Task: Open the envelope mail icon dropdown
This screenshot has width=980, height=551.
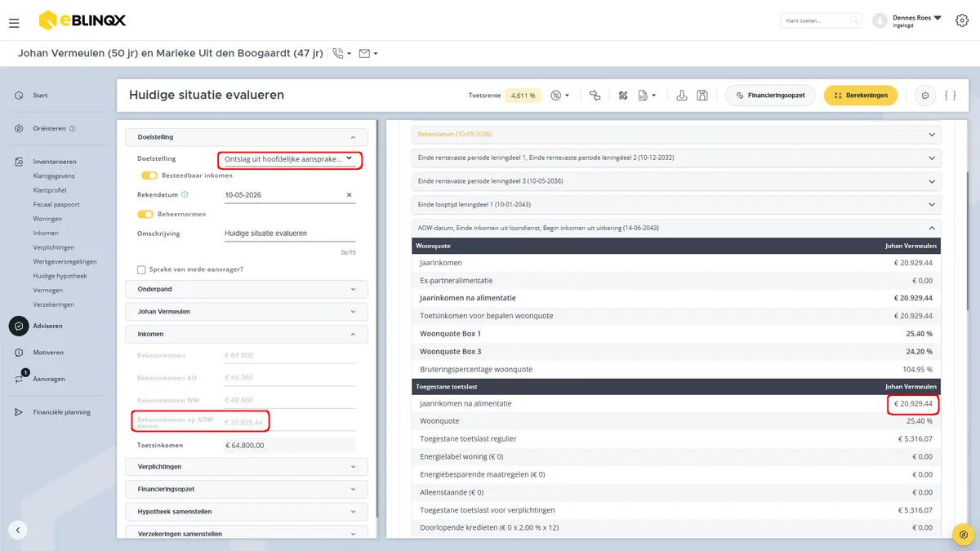Action: click(368, 53)
